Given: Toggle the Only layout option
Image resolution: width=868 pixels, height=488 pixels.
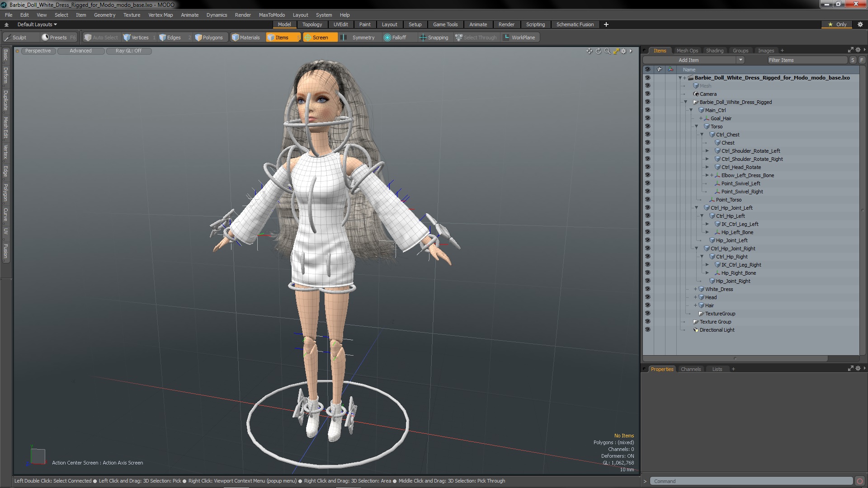Looking at the screenshot, I should click(x=837, y=24).
